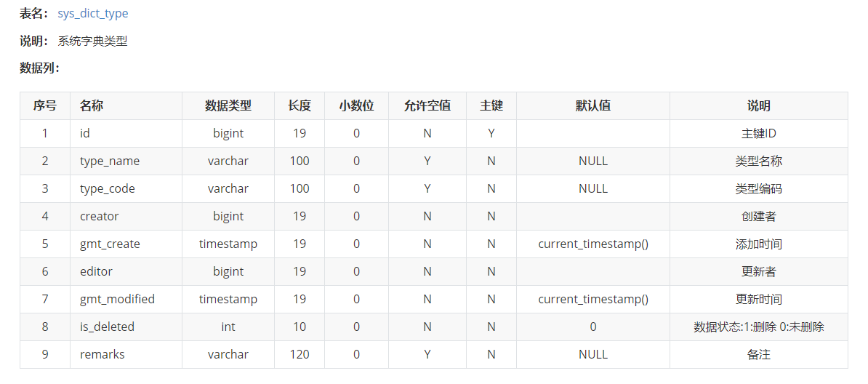Click the 名称 column header
Image resolution: width=868 pixels, height=384 pixels.
click(x=92, y=106)
